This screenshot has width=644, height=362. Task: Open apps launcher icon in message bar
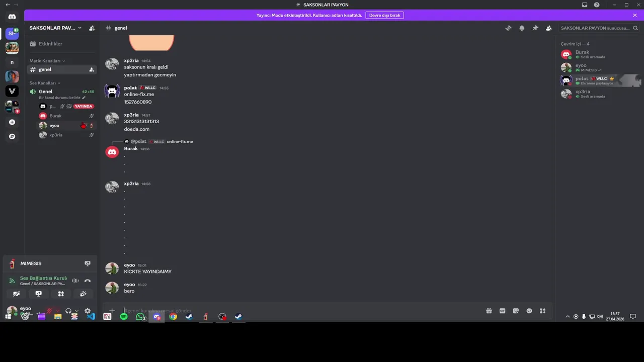pos(542,311)
